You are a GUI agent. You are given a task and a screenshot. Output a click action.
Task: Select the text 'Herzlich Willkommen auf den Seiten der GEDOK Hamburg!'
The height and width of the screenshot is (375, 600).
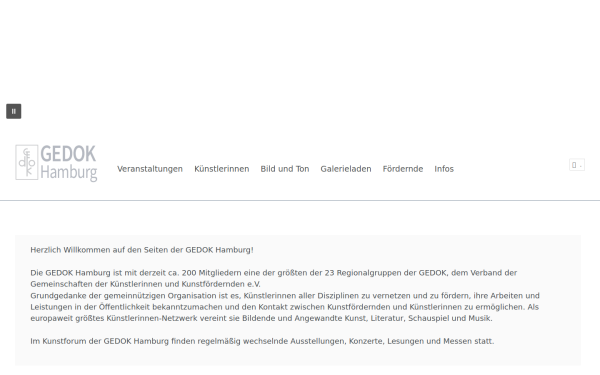[x=142, y=250]
